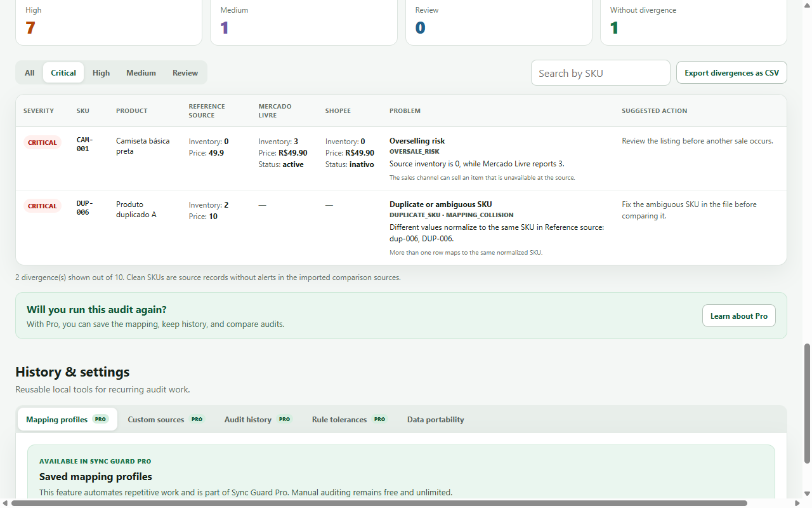Click the Overselling risk problem title
The image size is (812, 508).
pos(417,141)
